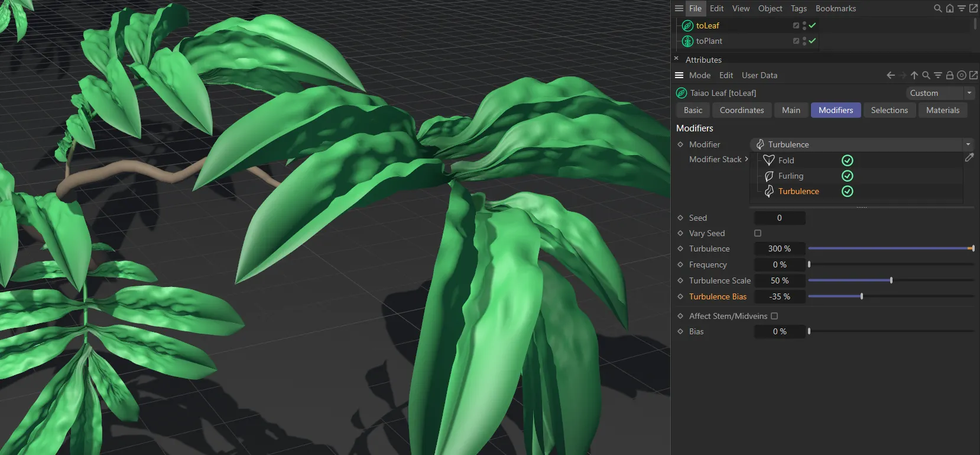
Task: Open the Mode menu in Attributes
Action: point(700,75)
